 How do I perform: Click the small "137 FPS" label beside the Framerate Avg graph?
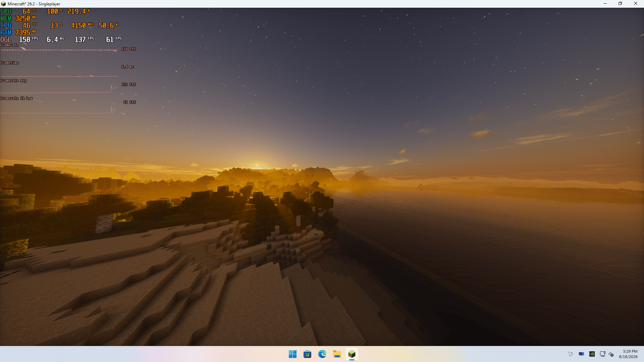pyautogui.click(x=128, y=85)
